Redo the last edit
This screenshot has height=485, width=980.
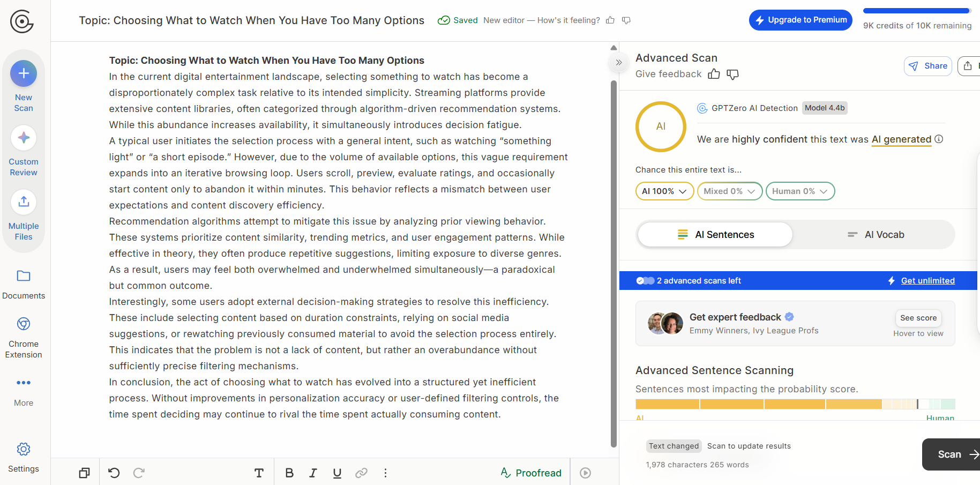(139, 473)
